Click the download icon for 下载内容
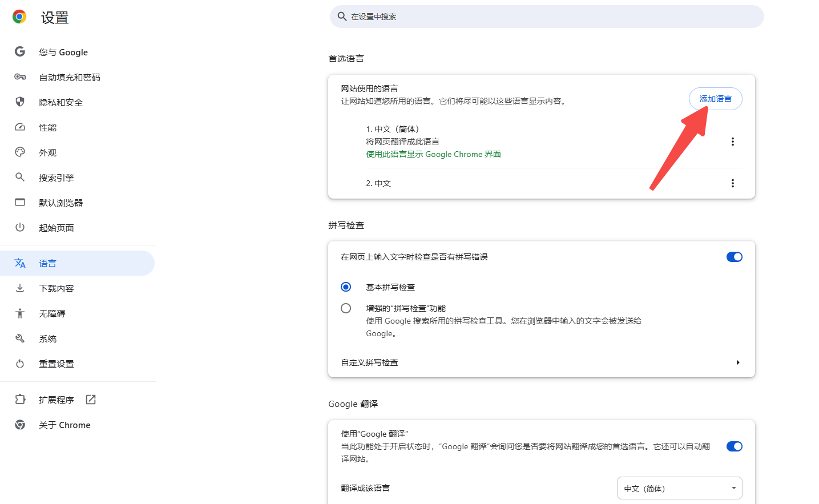The height and width of the screenshot is (504, 819). click(20, 288)
